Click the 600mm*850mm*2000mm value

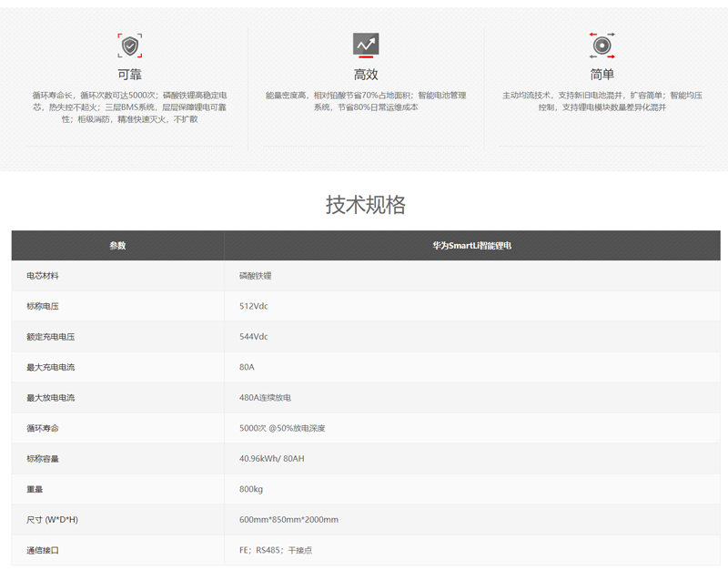click(288, 520)
